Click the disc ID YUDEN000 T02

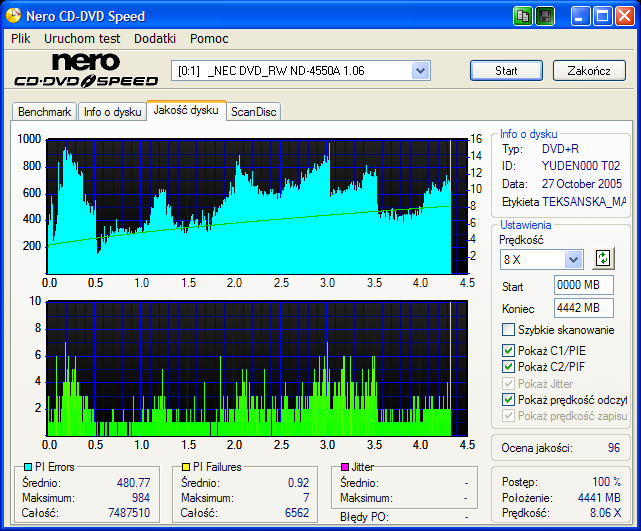pyautogui.click(x=580, y=166)
